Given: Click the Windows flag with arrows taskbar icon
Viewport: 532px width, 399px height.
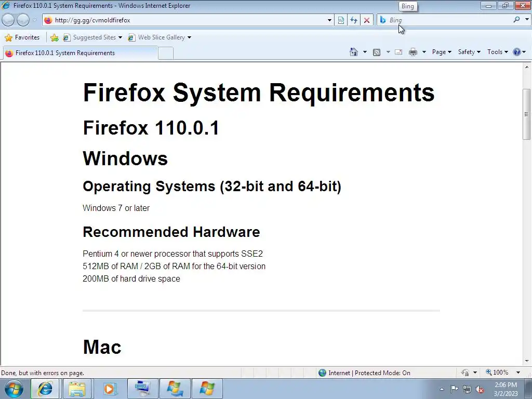Looking at the screenshot, I should coord(175,389).
